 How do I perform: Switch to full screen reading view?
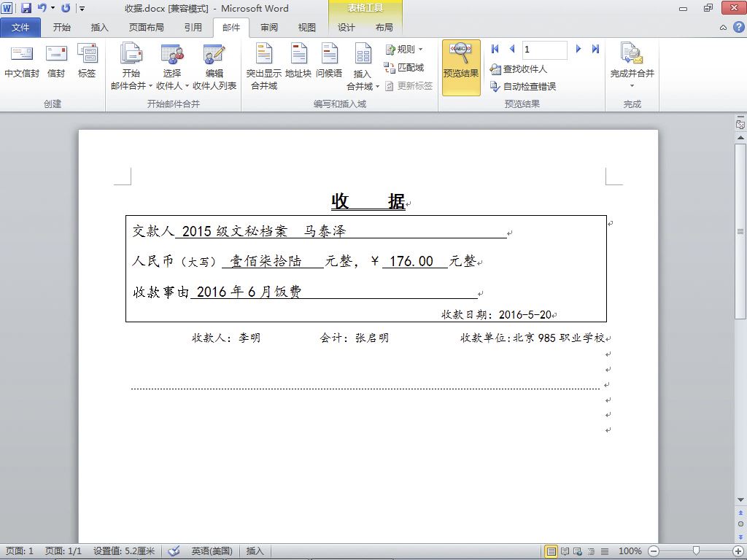click(x=565, y=551)
